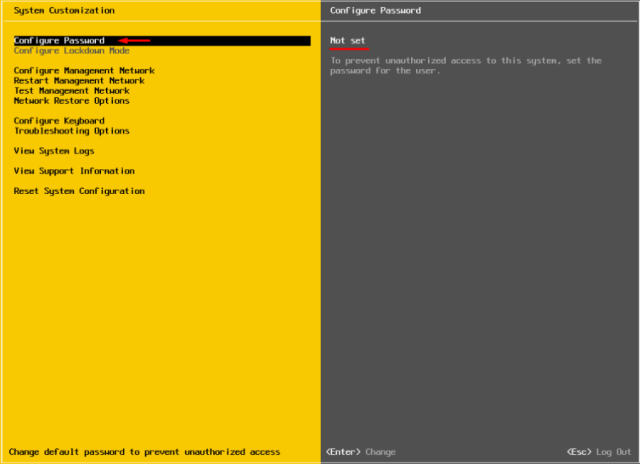Click the <Esc> Log Out action
Screen dimensions: 640x464
pyautogui.click(x=599, y=452)
